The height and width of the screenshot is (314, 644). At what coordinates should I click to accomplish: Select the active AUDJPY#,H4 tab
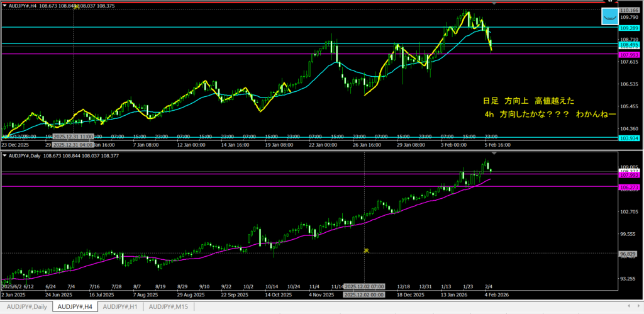tap(74, 306)
